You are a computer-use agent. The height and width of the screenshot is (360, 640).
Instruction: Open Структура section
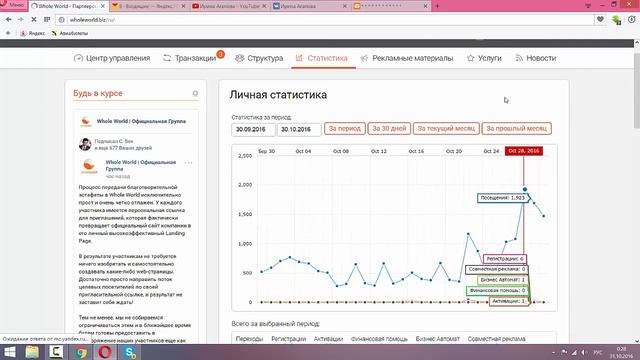point(259,58)
